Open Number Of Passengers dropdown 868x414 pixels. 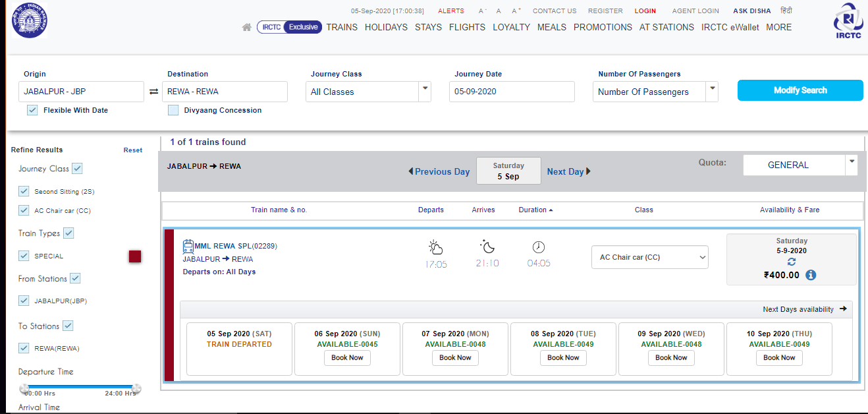pos(655,92)
